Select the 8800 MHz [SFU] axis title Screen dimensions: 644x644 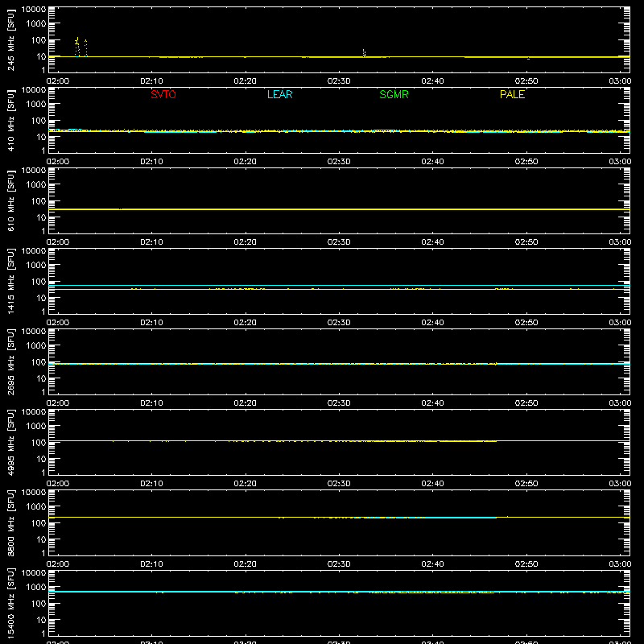tap(11, 522)
